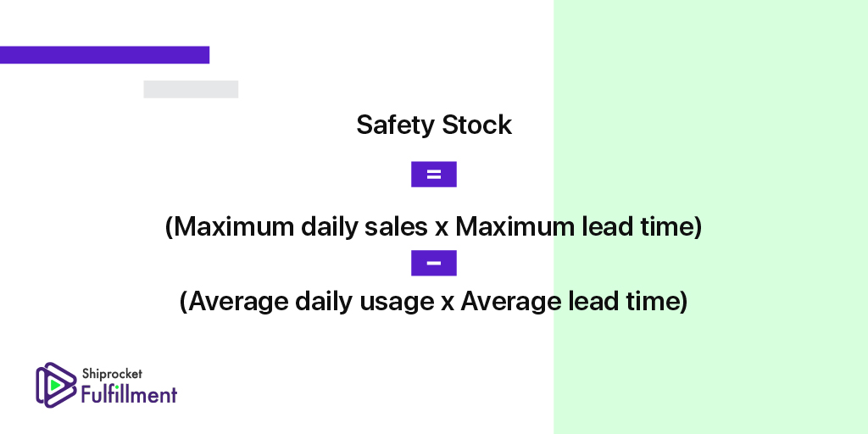
Task: Click the purple minus sign box
Action: point(433,263)
